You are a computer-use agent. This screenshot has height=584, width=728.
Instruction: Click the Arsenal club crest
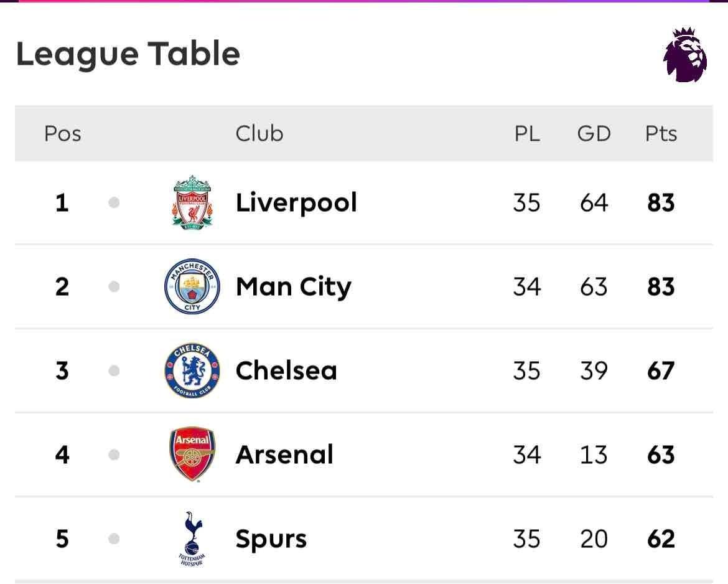point(192,454)
